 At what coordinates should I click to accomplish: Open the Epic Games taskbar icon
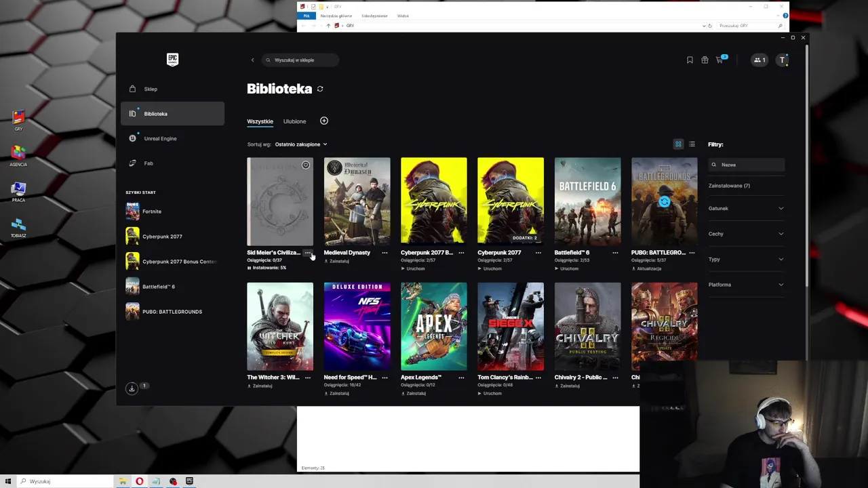pos(189,481)
